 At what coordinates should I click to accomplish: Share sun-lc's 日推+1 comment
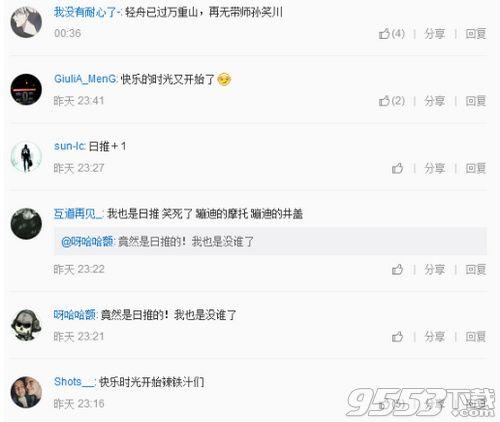pyautogui.click(x=435, y=168)
